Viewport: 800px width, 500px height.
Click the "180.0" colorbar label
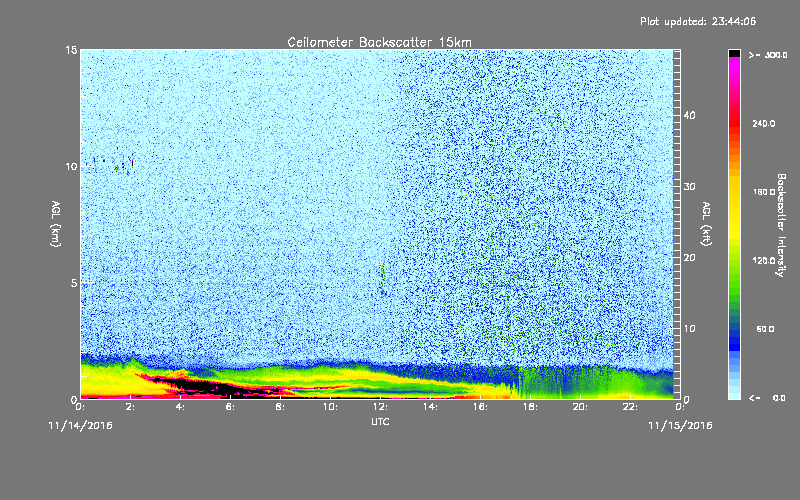pos(764,192)
